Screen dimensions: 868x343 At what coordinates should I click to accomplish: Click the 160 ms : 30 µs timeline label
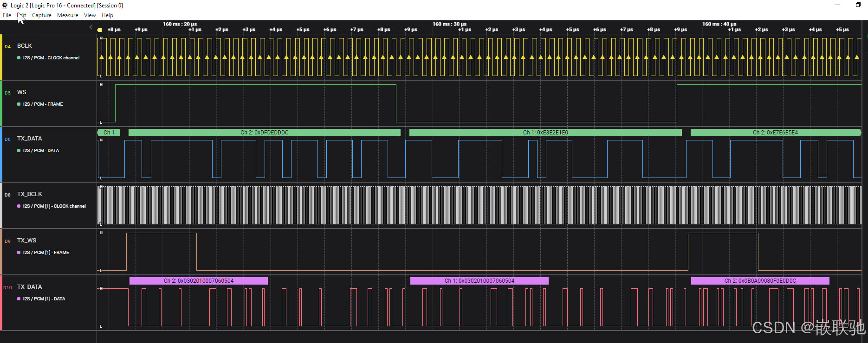click(x=449, y=24)
